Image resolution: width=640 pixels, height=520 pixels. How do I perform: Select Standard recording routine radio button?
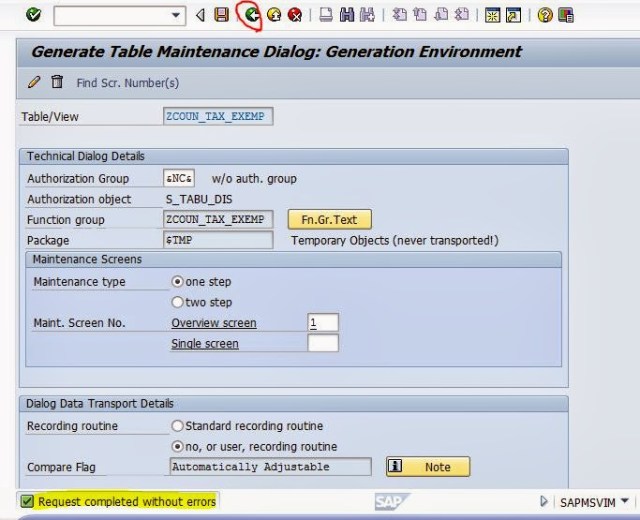click(x=177, y=426)
